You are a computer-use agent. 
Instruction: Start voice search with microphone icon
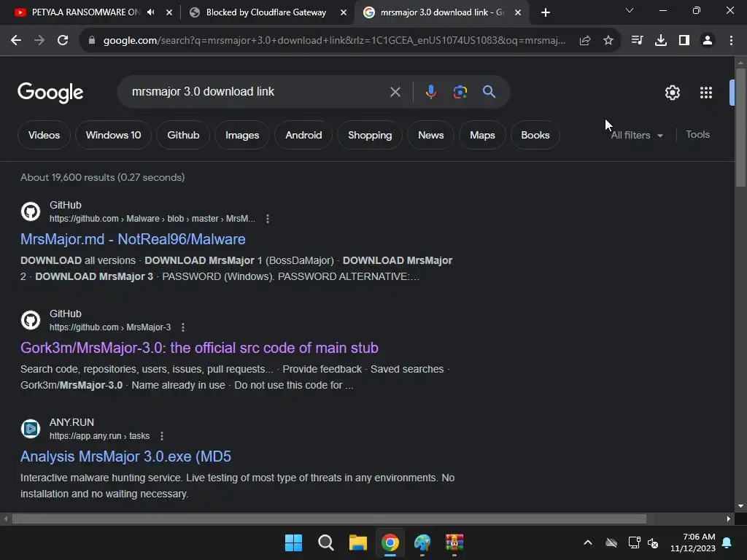(x=430, y=92)
